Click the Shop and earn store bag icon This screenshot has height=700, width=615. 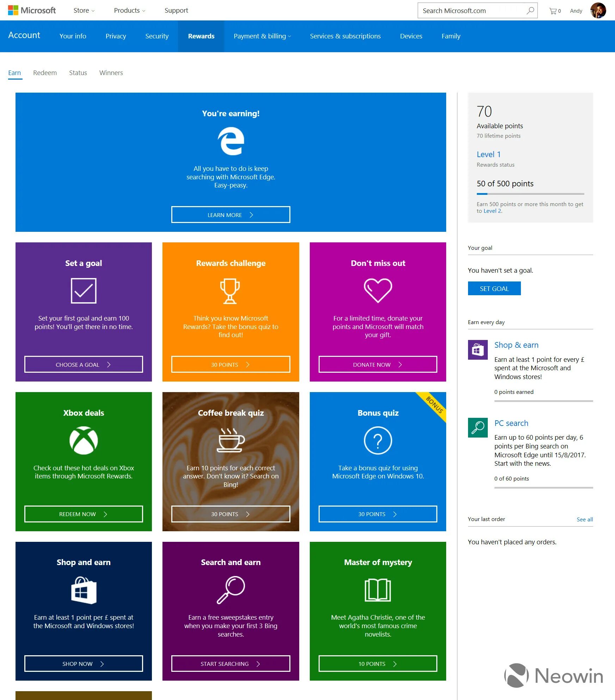click(84, 590)
